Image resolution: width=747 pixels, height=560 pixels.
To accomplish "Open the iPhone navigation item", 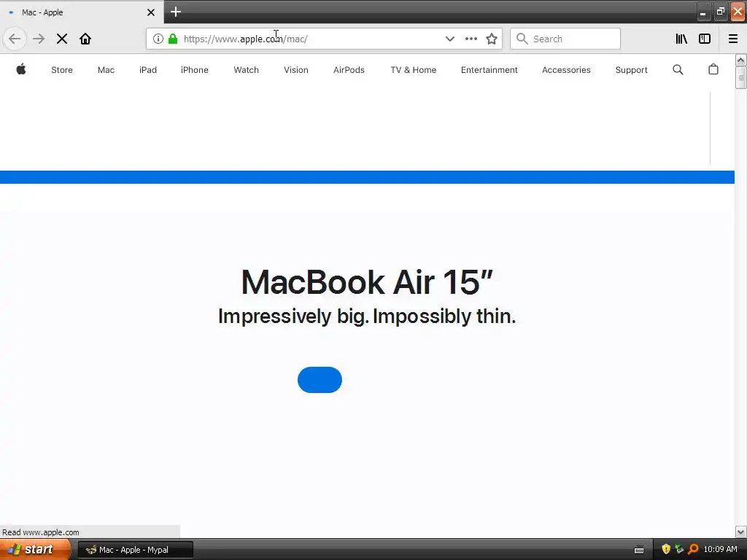I will 194,70.
